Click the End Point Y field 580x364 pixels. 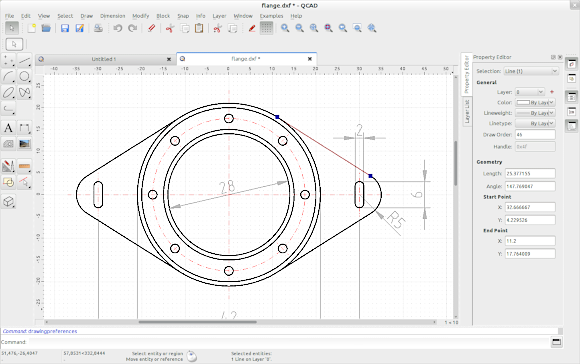530,254
